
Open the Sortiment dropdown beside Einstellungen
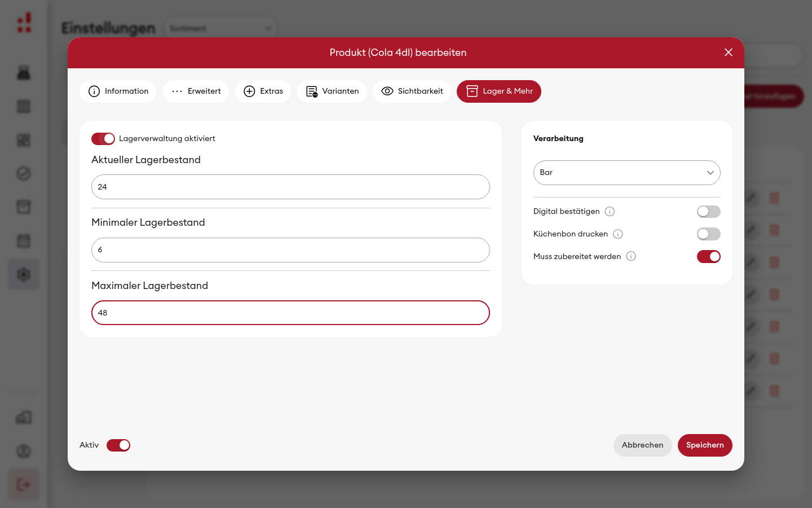(x=220, y=28)
